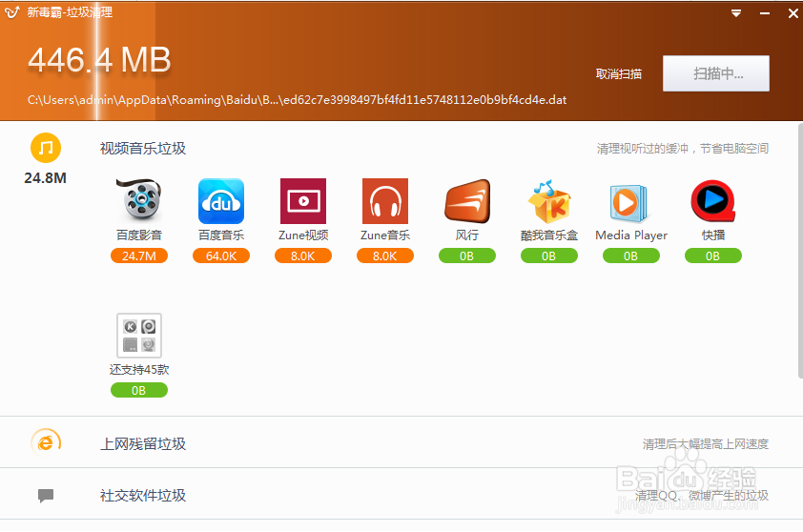Pick the Media Player icon
Screen dimensions: 803x532
pyautogui.click(x=629, y=203)
